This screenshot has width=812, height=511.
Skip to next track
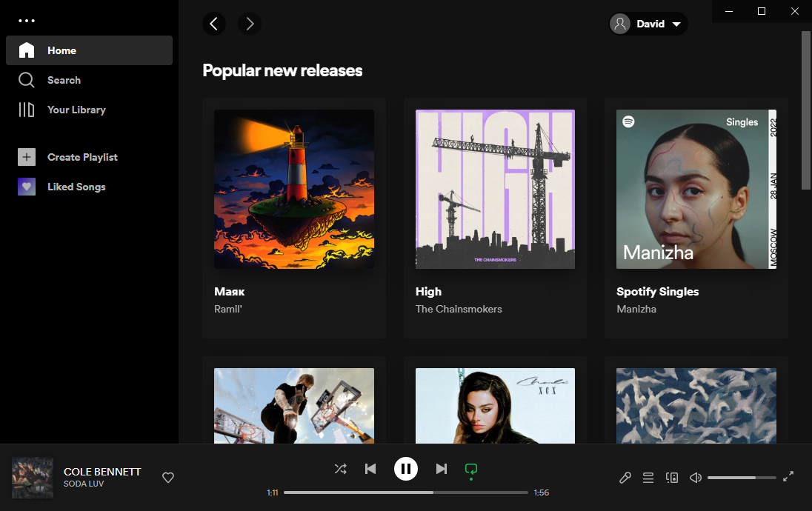[442, 469]
